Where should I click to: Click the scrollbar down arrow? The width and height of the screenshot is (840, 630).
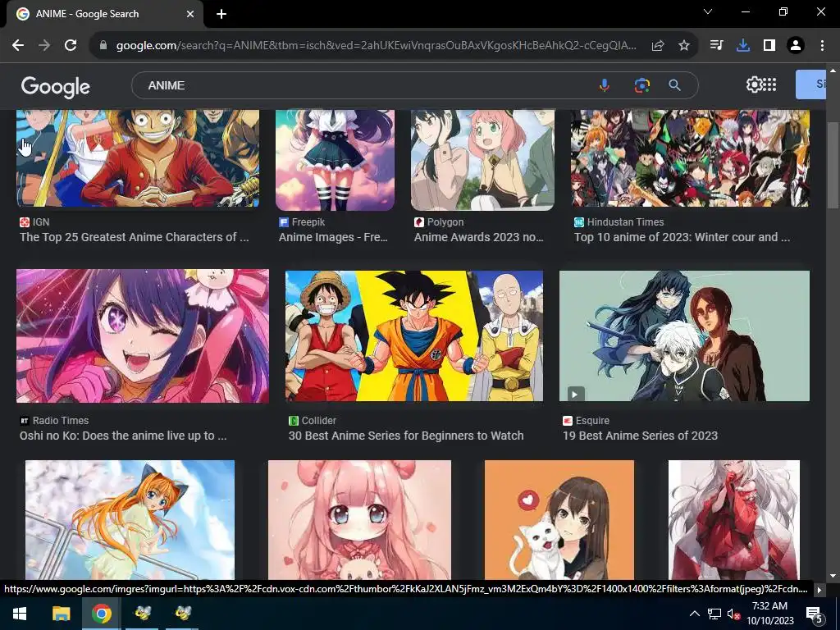(x=833, y=576)
